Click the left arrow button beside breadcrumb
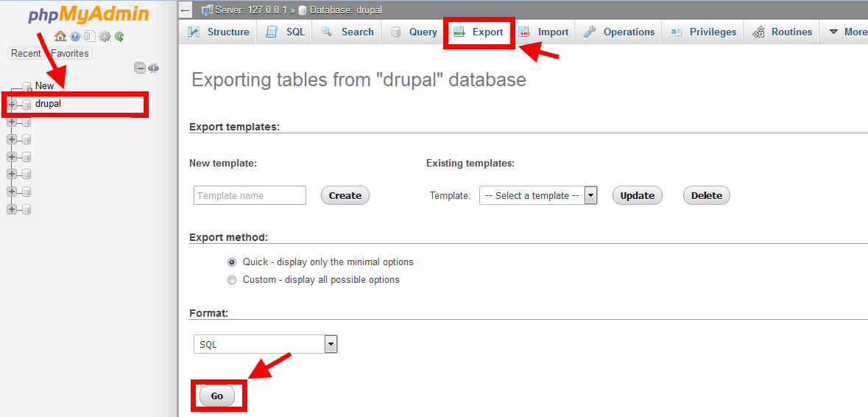The width and height of the screenshot is (868, 417). coord(186,10)
